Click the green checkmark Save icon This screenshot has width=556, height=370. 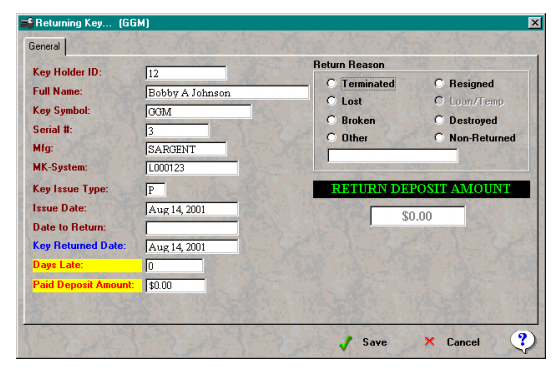[x=345, y=343]
